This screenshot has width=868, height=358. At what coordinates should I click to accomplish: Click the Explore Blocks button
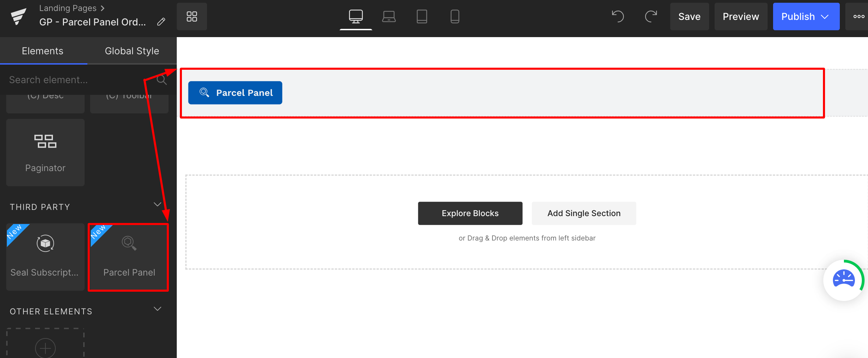click(469, 213)
